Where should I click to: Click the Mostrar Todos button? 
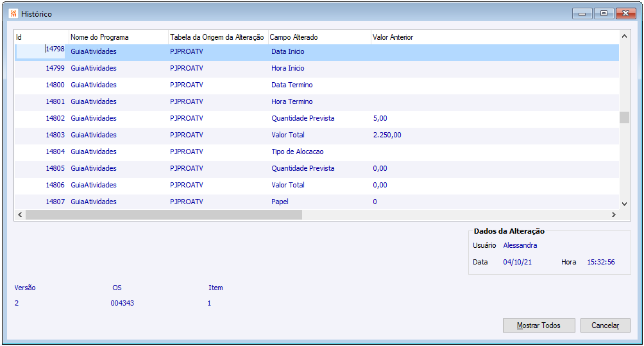click(539, 325)
